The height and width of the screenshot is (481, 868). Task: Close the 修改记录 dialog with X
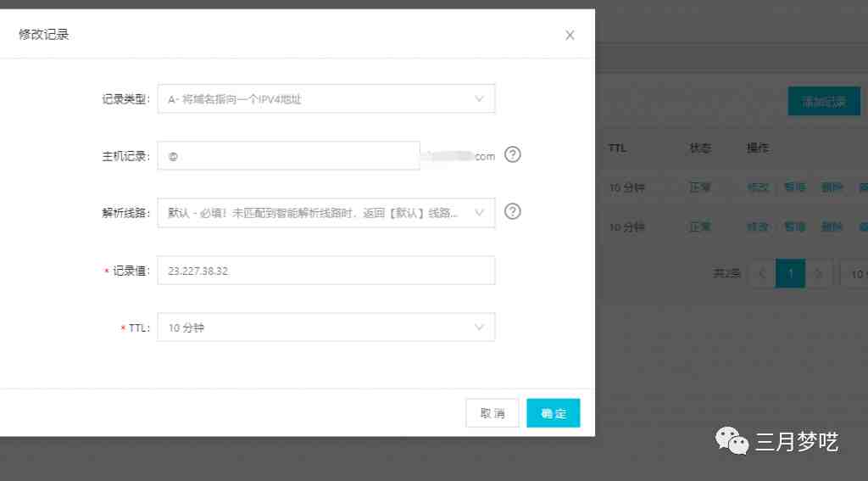point(570,35)
